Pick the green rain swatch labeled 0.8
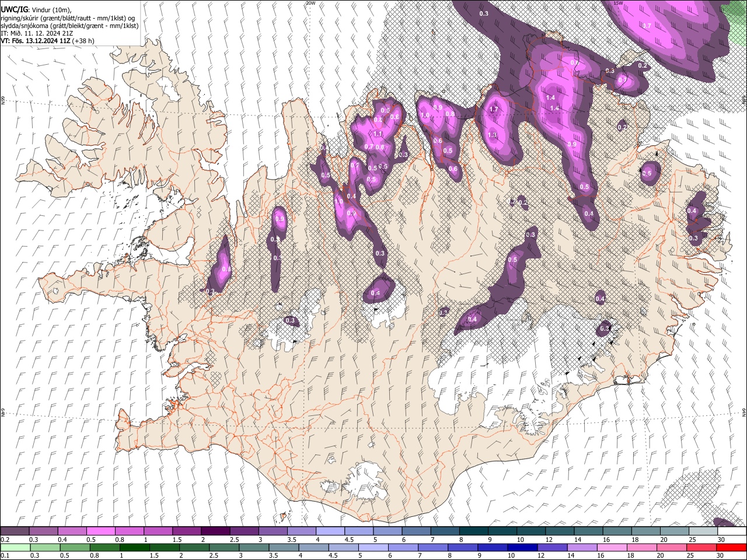Viewport: 747px width, 560px height. (x=104, y=547)
